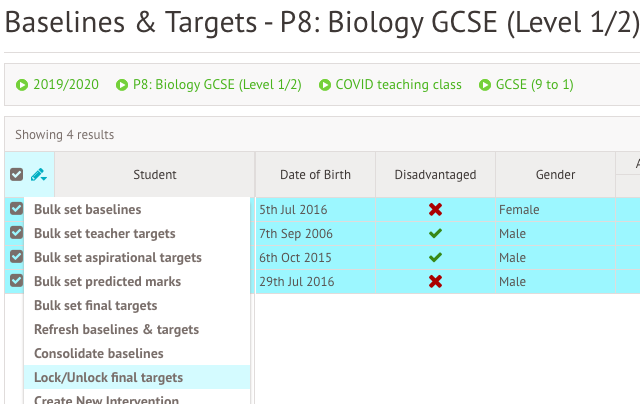Uncheck the checkbox beside Bulk set predicted marks row
Image resolution: width=640 pixels, height=404 pixels.
(16, 281)
